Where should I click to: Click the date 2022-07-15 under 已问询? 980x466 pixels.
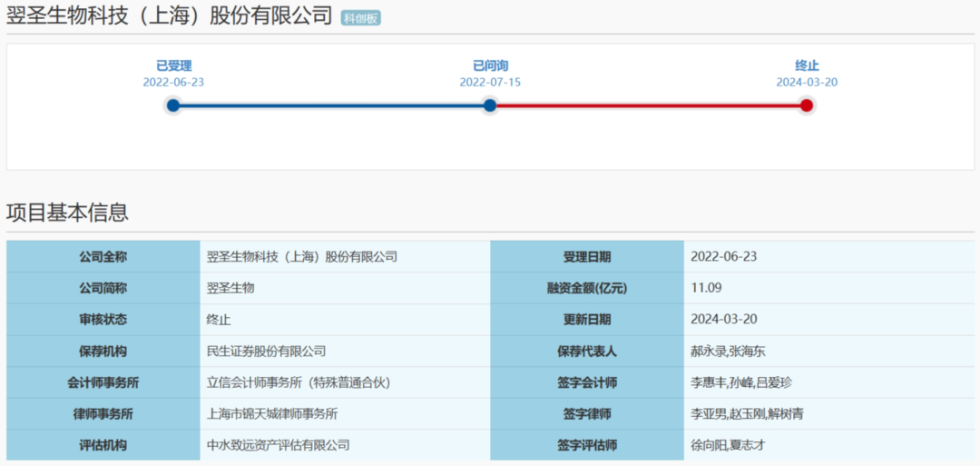490,82
